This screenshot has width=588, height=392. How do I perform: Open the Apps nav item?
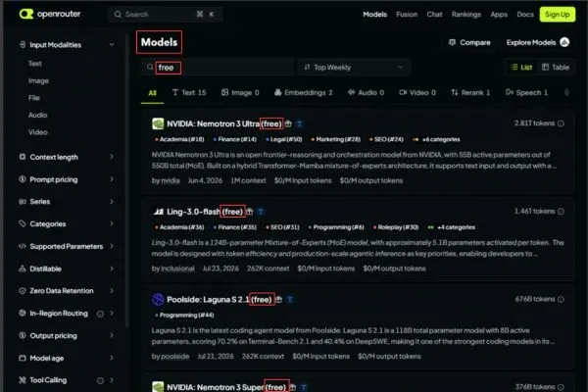click(499, 15)
